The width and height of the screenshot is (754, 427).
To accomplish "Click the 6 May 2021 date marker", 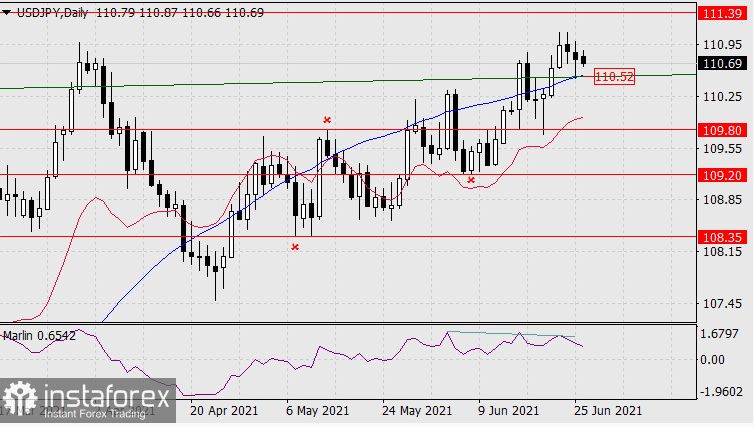I will [317, 411].
